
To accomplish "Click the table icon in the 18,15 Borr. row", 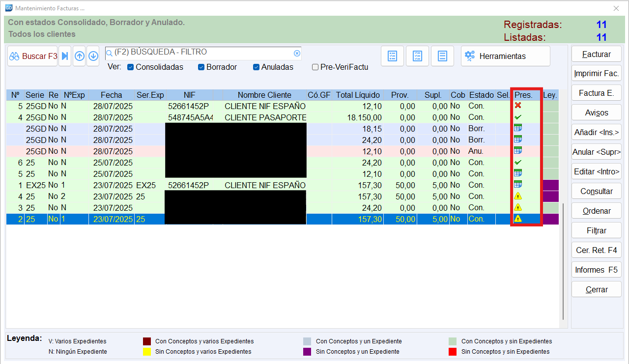I will 517,128.
